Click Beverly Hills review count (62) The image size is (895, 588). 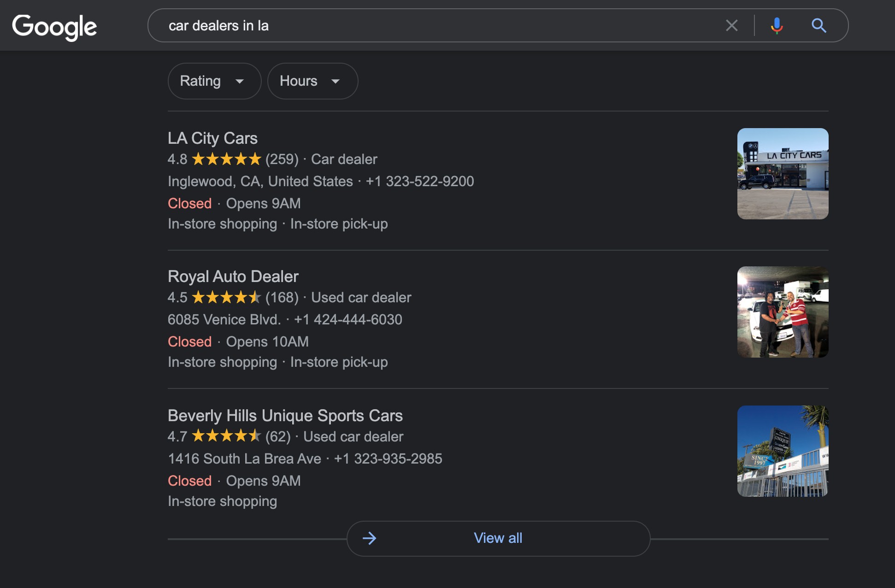coord(278,437)
